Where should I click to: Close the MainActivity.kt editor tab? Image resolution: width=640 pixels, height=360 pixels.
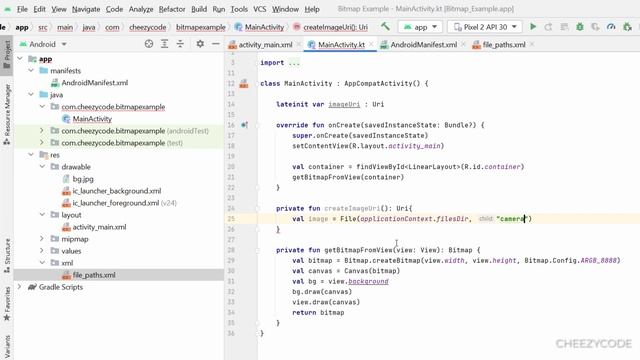pos(371,44)
